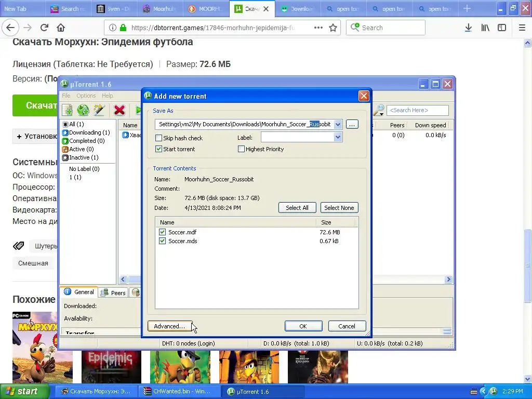
Task: Expand system tray hidden icons arrow
Action: pyautogui.click(x=484, y=391)
